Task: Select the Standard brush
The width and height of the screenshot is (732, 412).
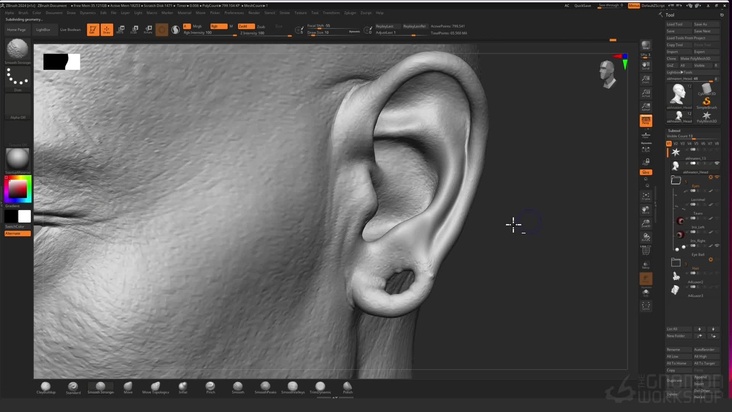Action: 73,387
